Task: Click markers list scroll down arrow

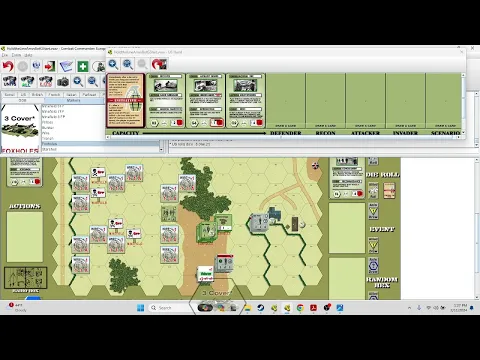Action: pyautogui.click(x=161, y=150)
